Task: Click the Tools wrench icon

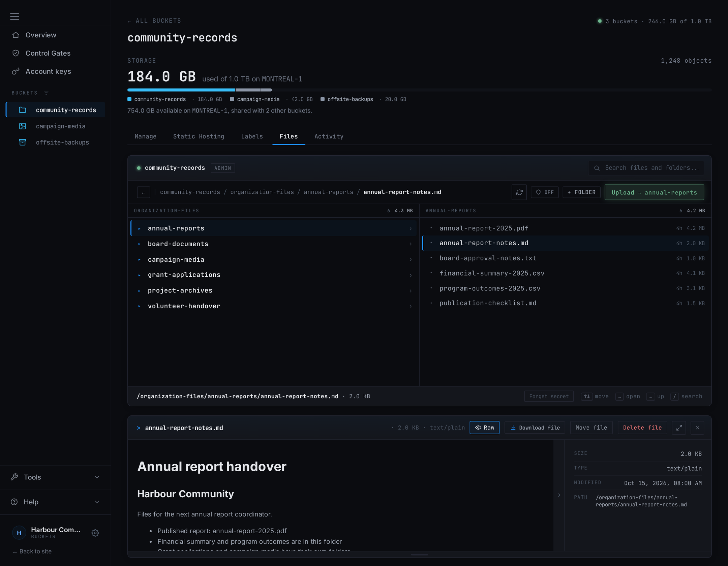Action: click(14, 477)
